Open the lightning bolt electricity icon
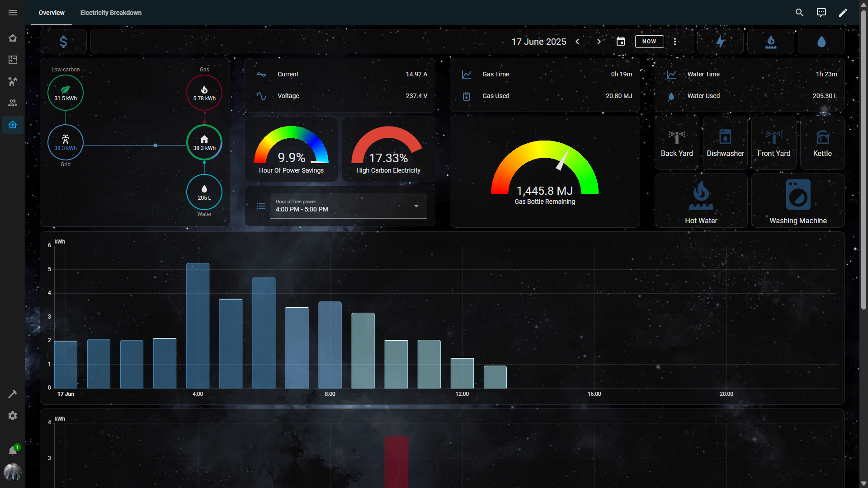 (x=721, y=42)
